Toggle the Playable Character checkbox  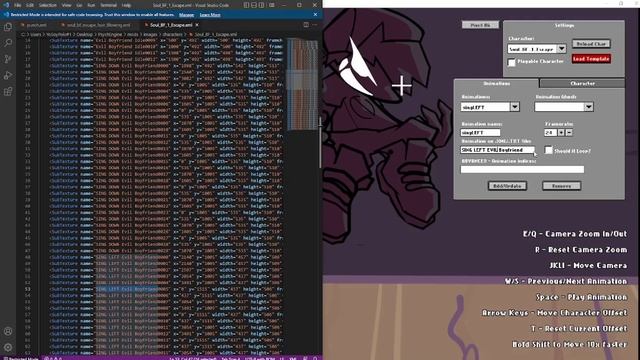(x=511, y=62)
